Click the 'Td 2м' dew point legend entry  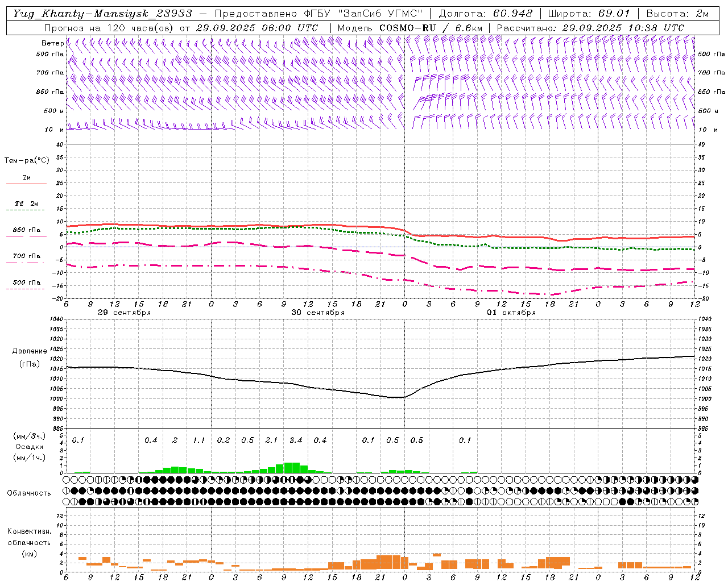(x=26, y=203)
